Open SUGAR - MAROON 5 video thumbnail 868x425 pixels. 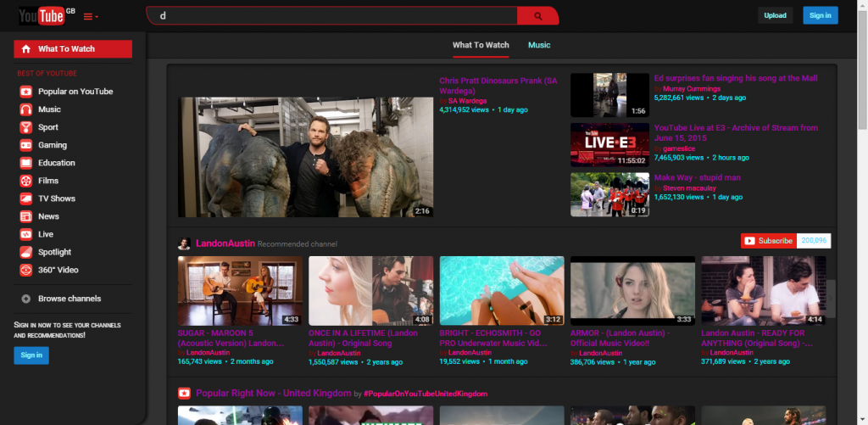pos(240,290)
